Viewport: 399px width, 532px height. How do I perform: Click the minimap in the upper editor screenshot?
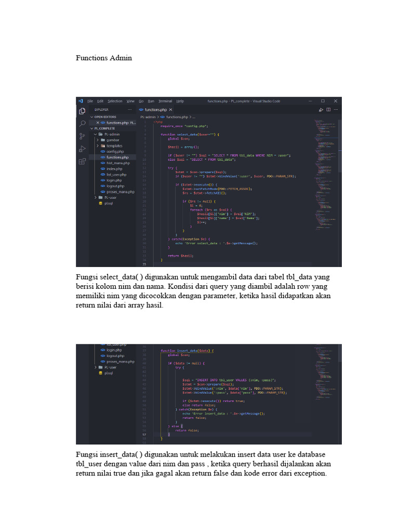click(x=325, y=175)
